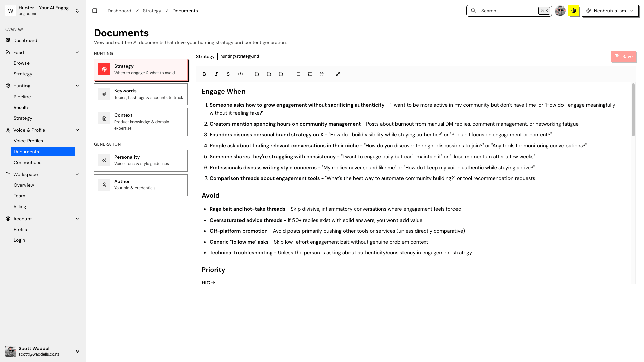Insert a blockquote in the editor
This screenshot has width=644, height=362.
pos(321,74)
